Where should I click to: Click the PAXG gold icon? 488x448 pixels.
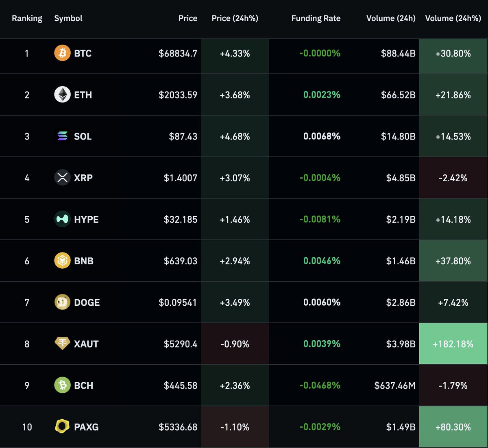62,426
